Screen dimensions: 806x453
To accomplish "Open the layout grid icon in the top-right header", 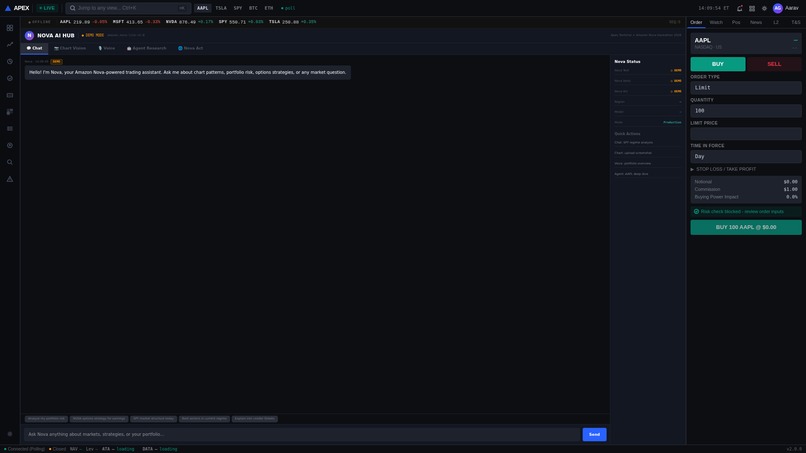I will point(752,8).
